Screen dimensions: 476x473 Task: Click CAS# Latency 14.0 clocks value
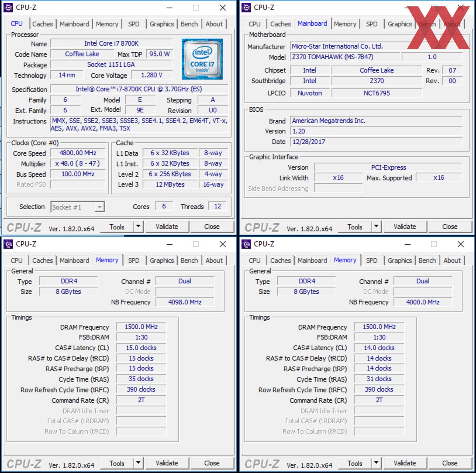pos(379,348)
